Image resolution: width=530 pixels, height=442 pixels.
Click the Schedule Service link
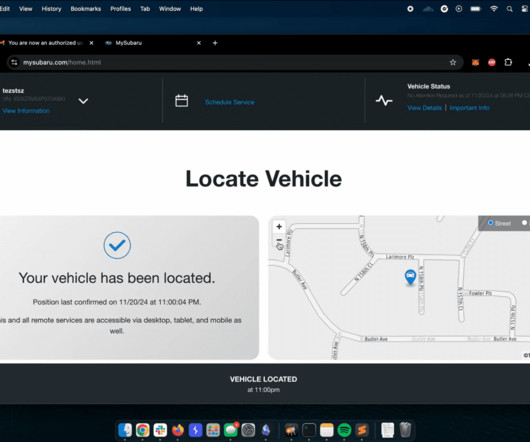tap(230, 102)
